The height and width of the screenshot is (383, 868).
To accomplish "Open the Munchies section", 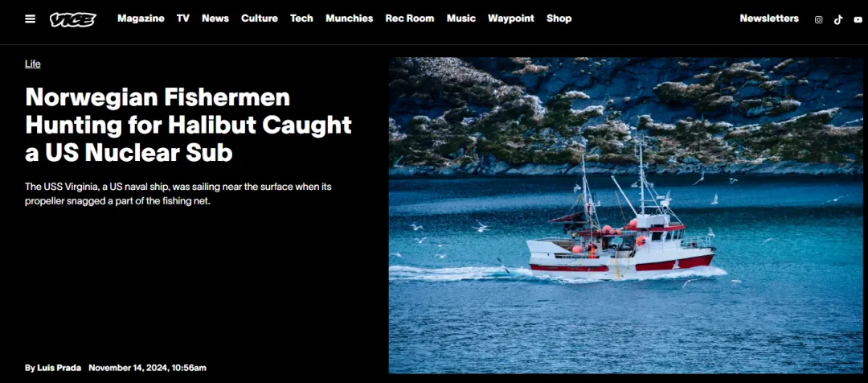I will click(350, 19).
